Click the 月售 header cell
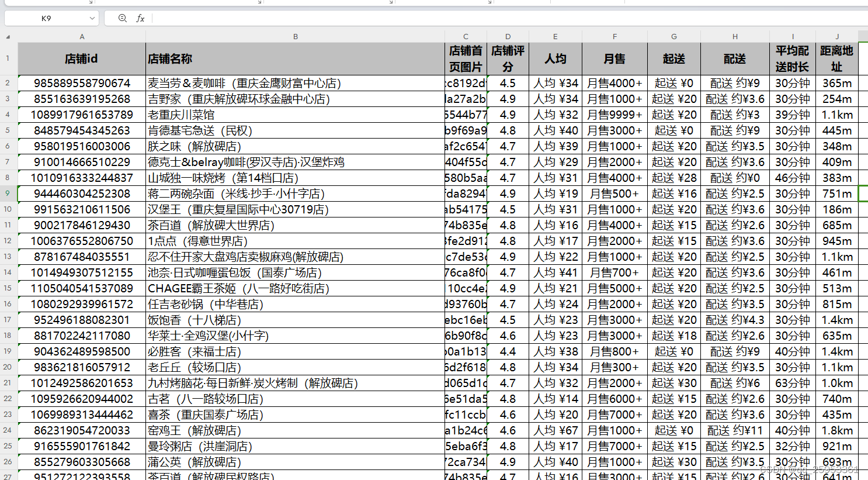The width and height of the screenshot is (868, 480). click(614, 58)
